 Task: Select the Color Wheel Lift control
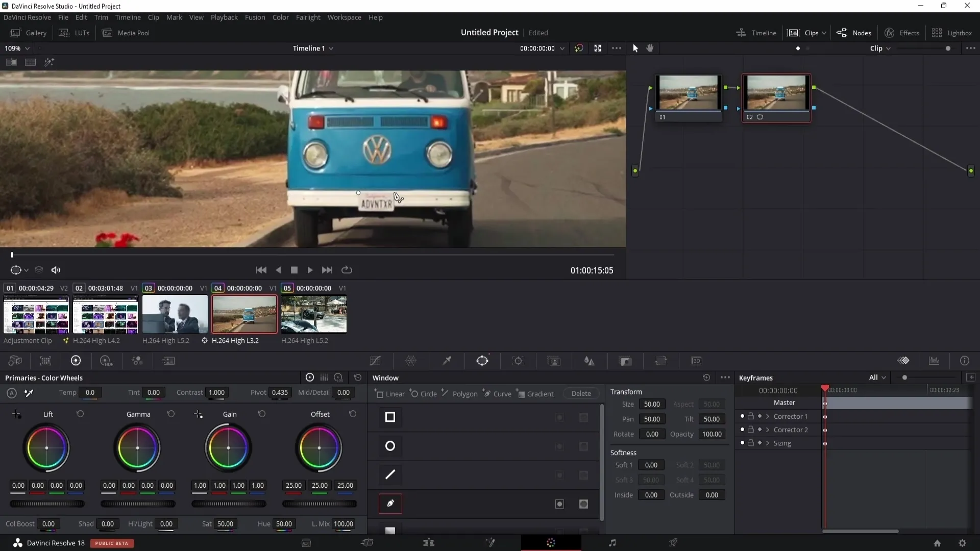(46, 448)
